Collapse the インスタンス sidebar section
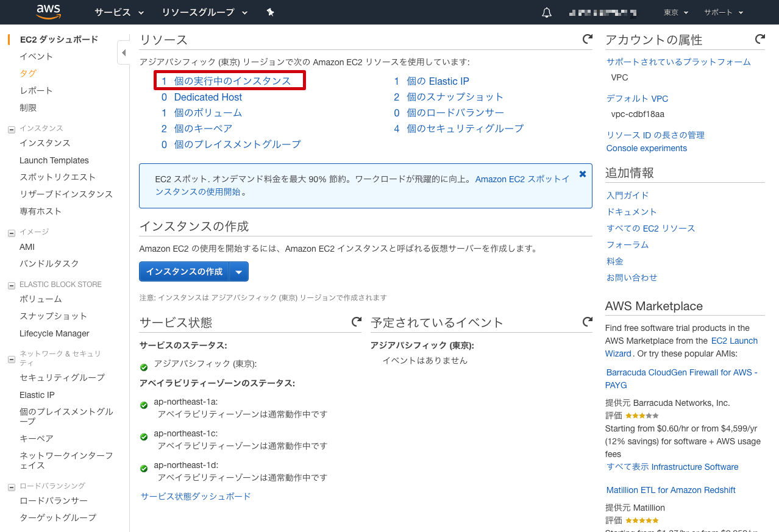The height and width of the screenshot is (532, 779). coord(11,129)
